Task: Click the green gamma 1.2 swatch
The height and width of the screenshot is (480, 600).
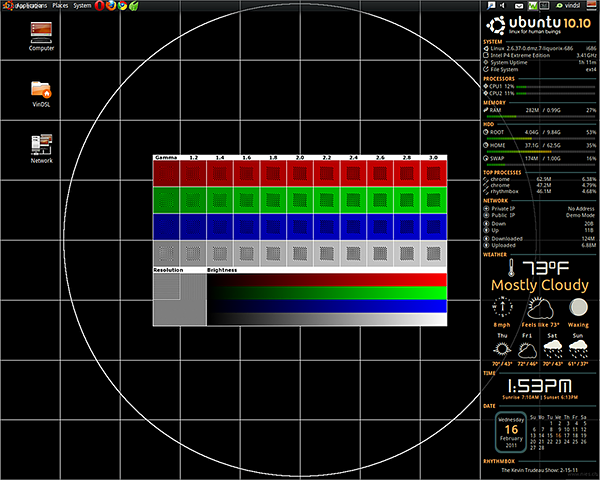Action: [x=193, y=201]
